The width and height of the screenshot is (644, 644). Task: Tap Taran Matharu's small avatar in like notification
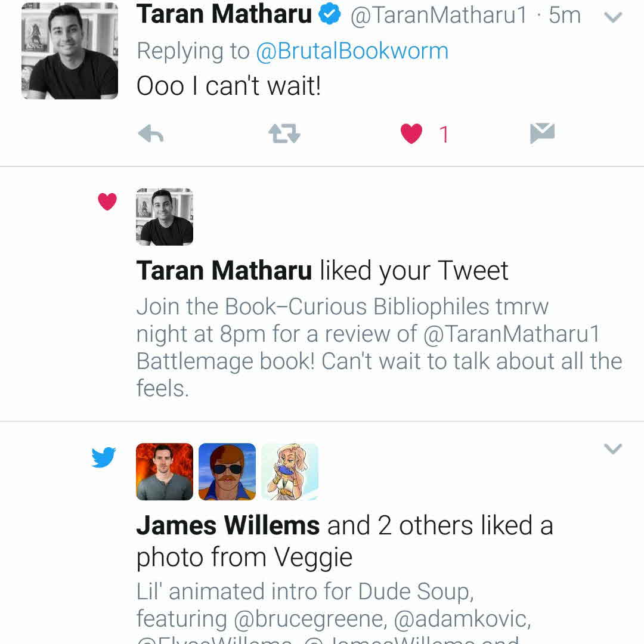(x=165, y=217)
